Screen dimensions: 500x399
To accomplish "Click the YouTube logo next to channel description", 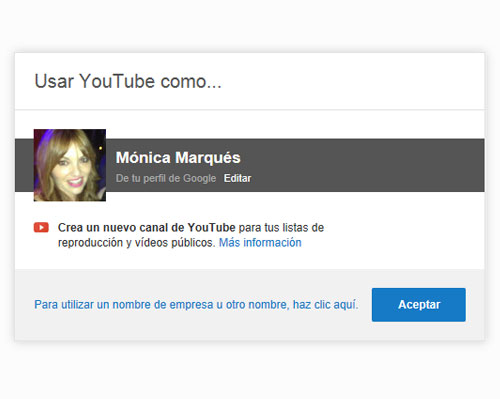I will (41, 228).
